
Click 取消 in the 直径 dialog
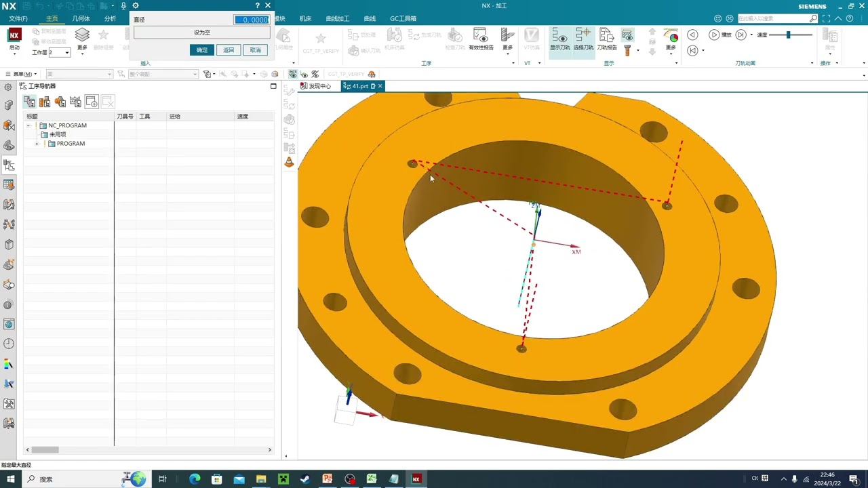pos(255,49)
